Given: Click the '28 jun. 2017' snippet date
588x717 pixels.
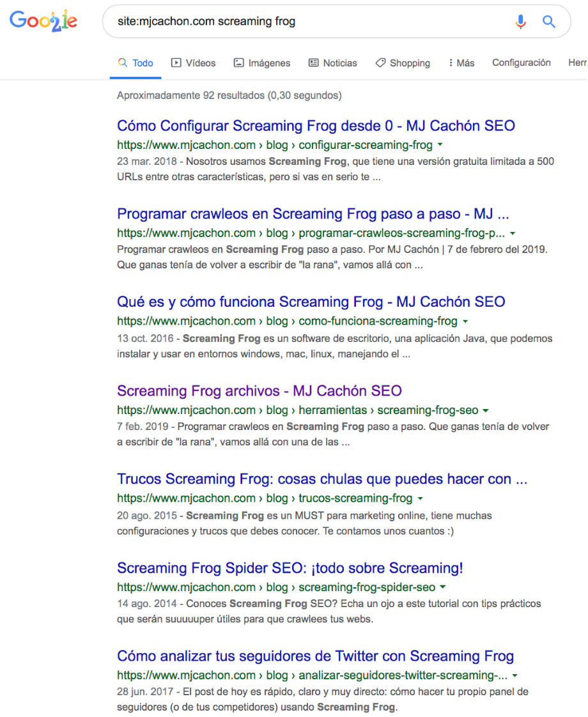Looking at the screenshot, I should coord(145,691).
